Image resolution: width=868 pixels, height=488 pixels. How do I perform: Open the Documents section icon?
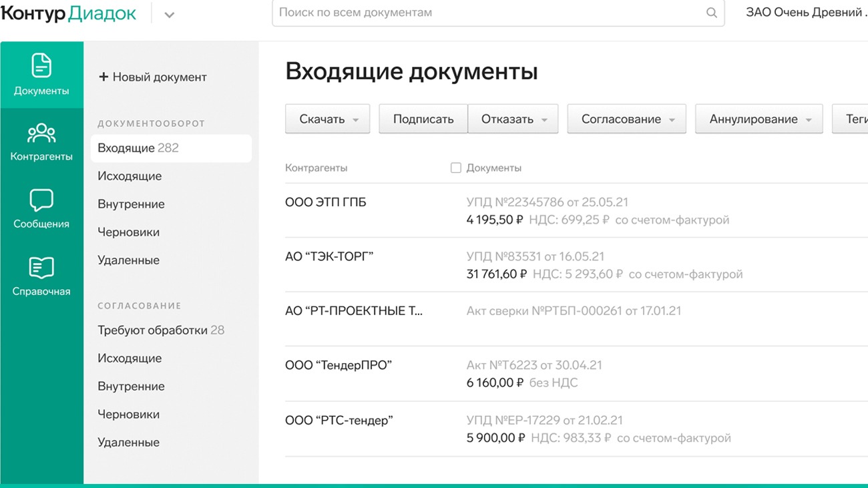point(41,66)
